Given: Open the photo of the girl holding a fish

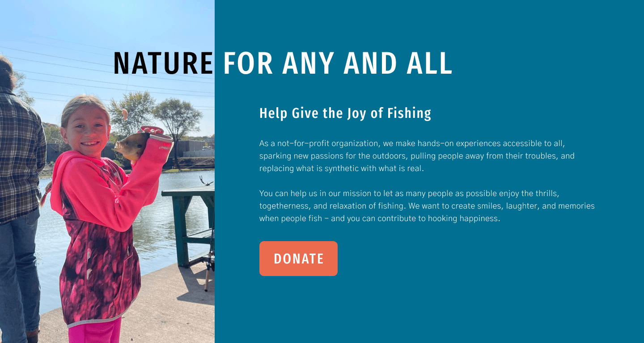Looking at the screenshot, I should tap(107, 171).
